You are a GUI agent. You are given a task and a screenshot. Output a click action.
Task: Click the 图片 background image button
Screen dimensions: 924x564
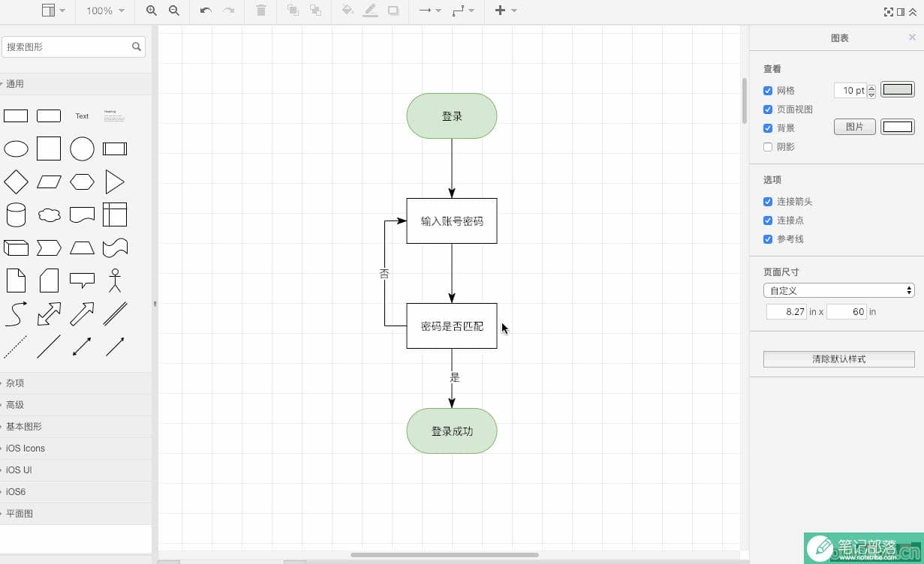[x=855, y=127]
